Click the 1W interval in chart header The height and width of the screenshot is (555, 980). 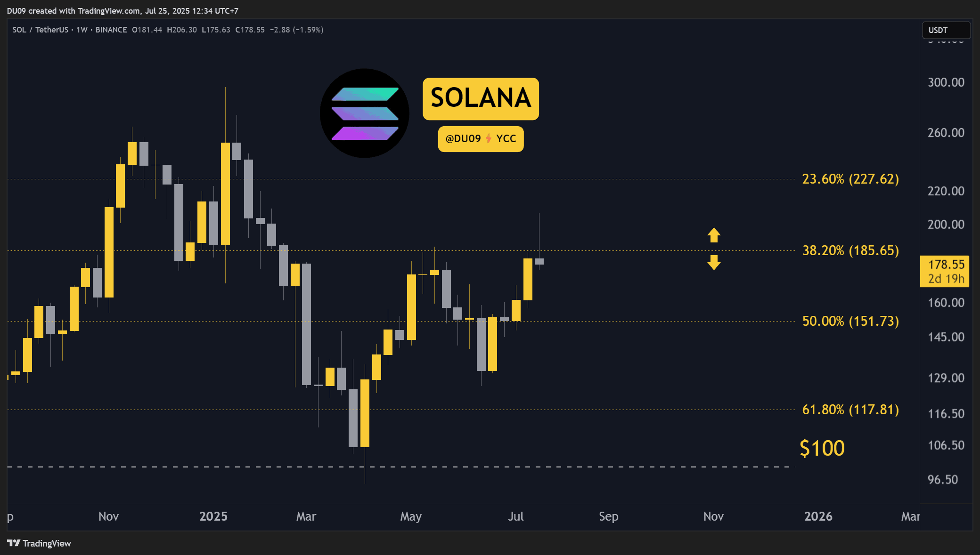click(82, 30)
